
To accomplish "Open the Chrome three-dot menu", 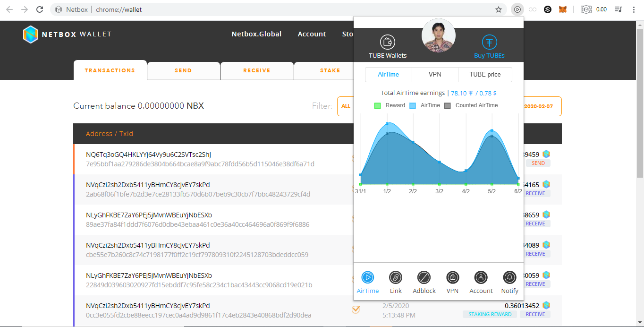I will pos(634,9).
